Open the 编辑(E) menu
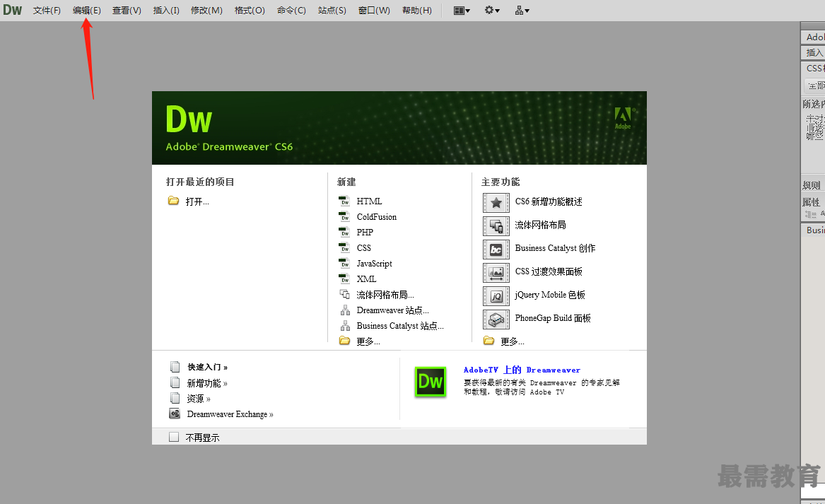 87,11
